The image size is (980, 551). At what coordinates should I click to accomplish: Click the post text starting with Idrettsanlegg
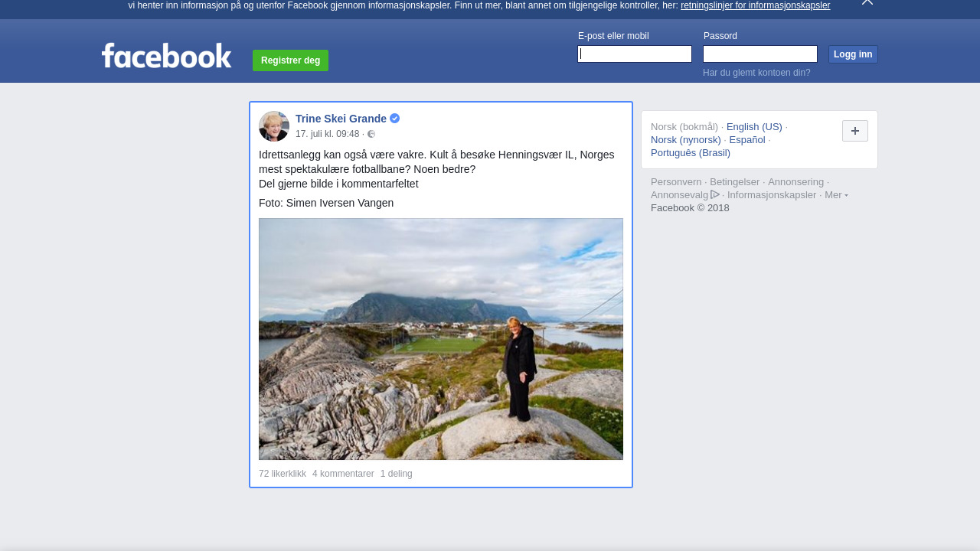coord(436,169)
